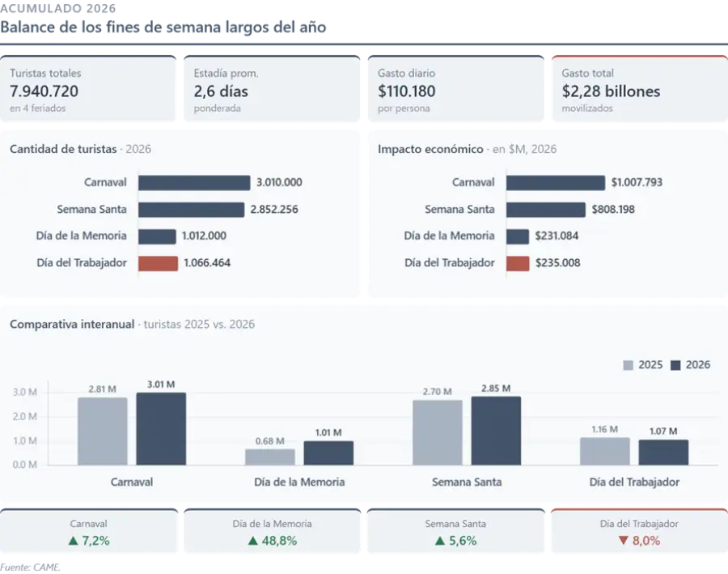Click the red down arrow beside 8,0%
The width and height of the screenshot is (728, 574).
point(623,541)
